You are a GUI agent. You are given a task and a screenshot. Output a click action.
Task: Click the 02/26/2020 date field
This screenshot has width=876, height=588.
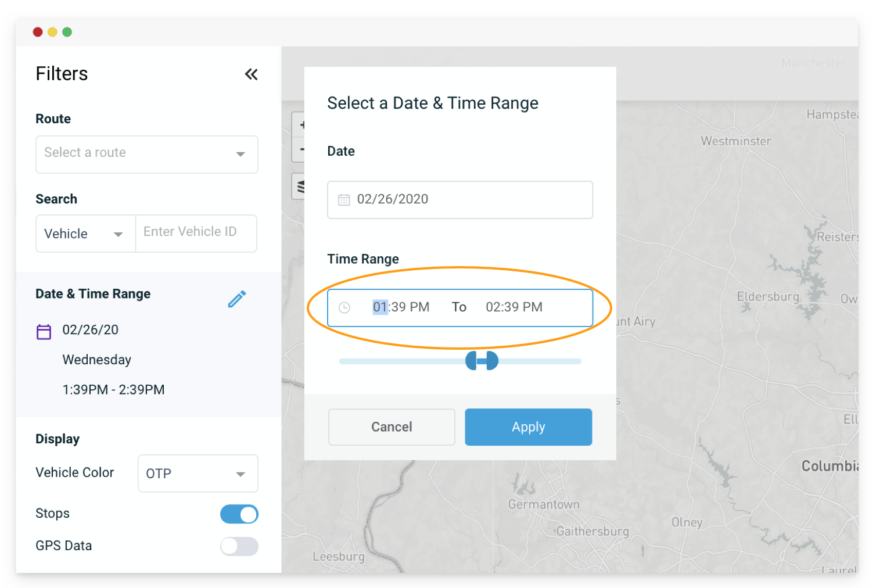tap(460, 200)
